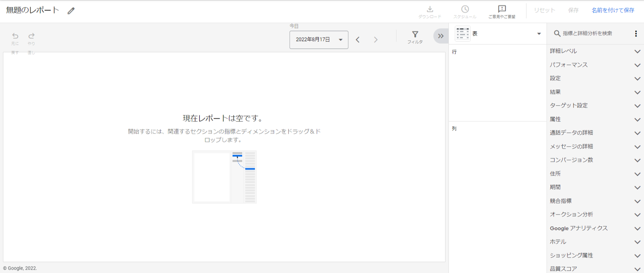Click the undo arrow icon

tap(15, 36)
